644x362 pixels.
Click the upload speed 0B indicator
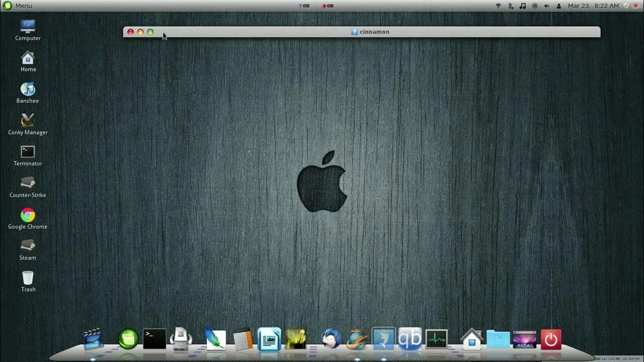[328, 6]
